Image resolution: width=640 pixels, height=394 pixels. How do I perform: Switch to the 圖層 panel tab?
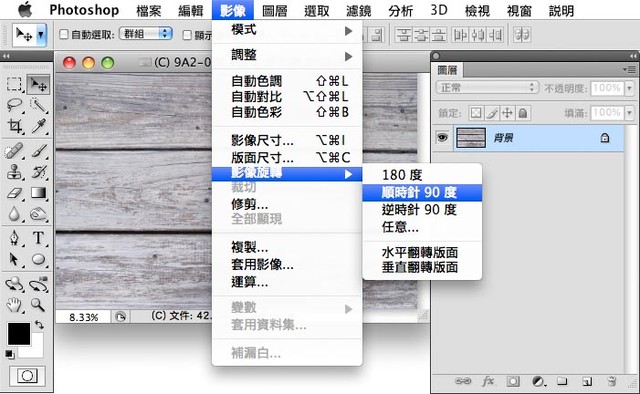tap(447, 70)
